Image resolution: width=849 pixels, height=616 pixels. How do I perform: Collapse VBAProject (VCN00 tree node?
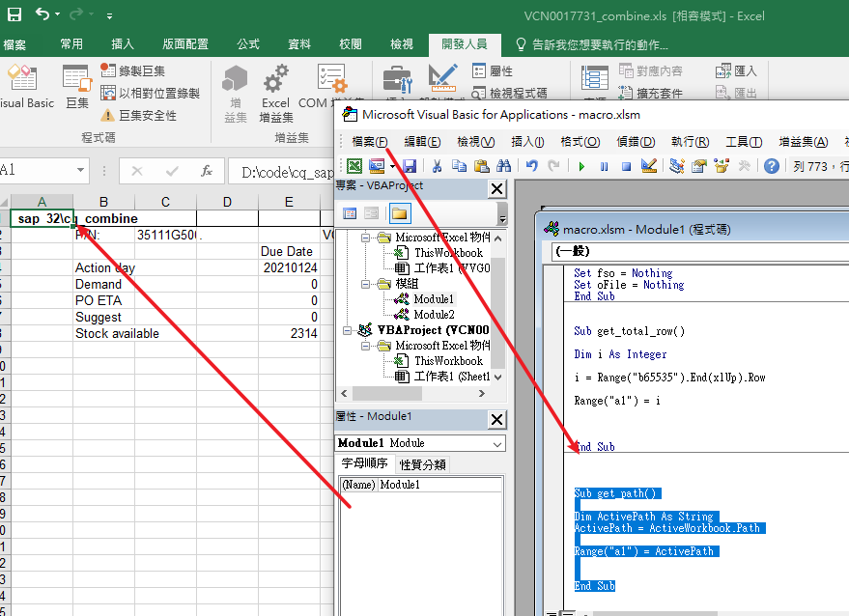click(347, 330)
